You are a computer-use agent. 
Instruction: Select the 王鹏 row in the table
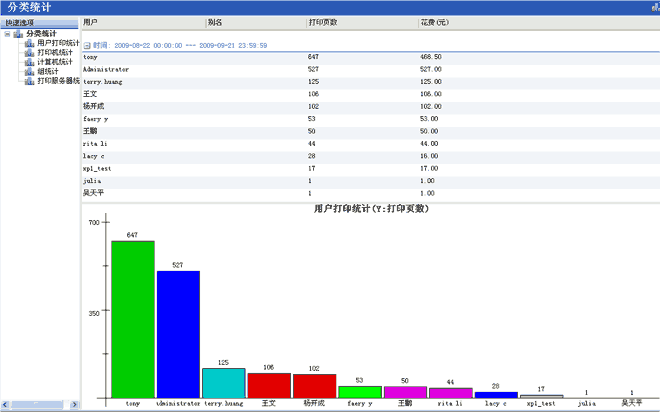370,131
